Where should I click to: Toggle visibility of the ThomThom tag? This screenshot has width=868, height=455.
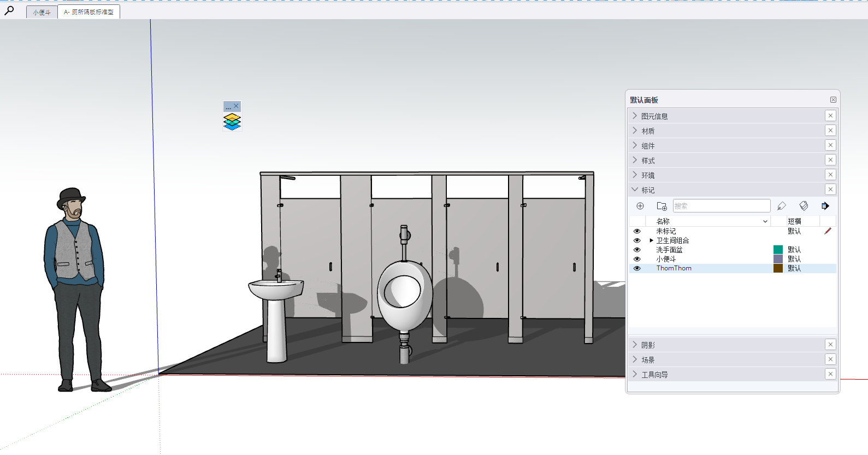637,268
